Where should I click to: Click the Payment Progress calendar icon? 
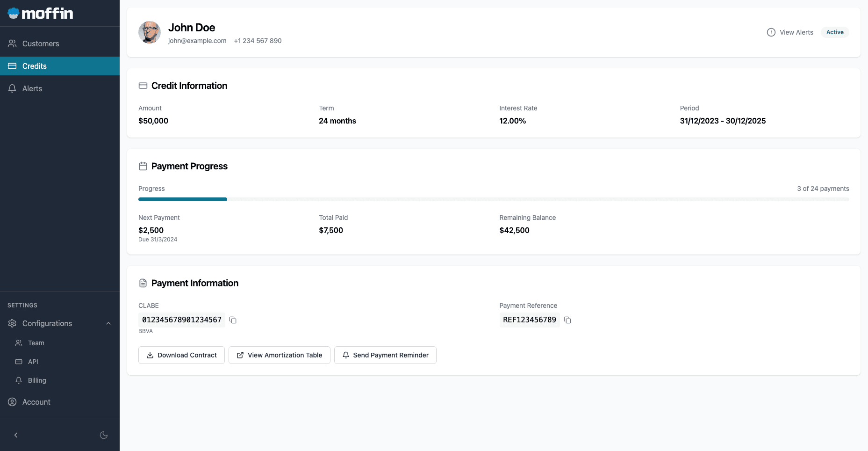(143, 166)
